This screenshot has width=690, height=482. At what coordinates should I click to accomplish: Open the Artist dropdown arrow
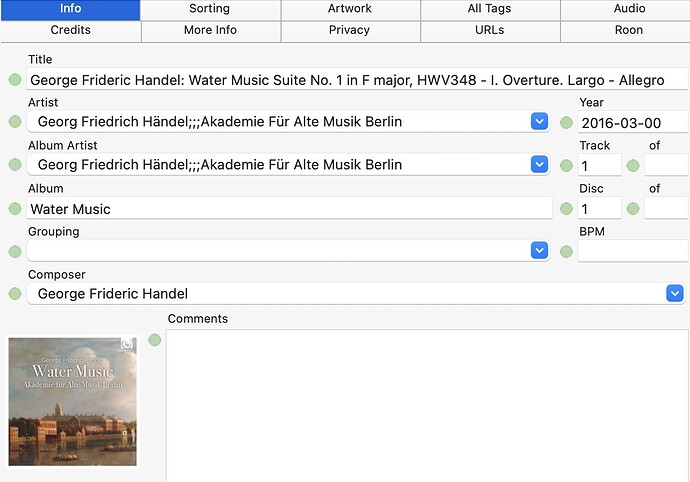tap(539, 122)
